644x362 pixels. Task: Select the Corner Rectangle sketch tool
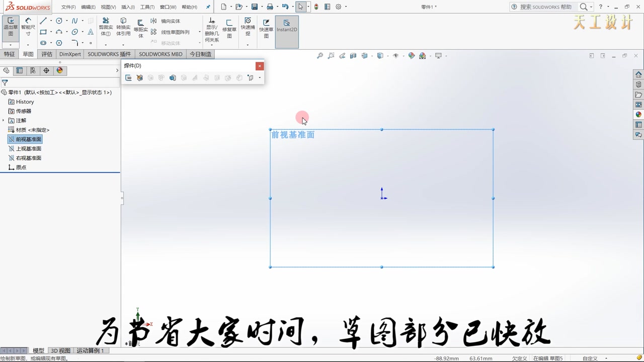(43, 32)
